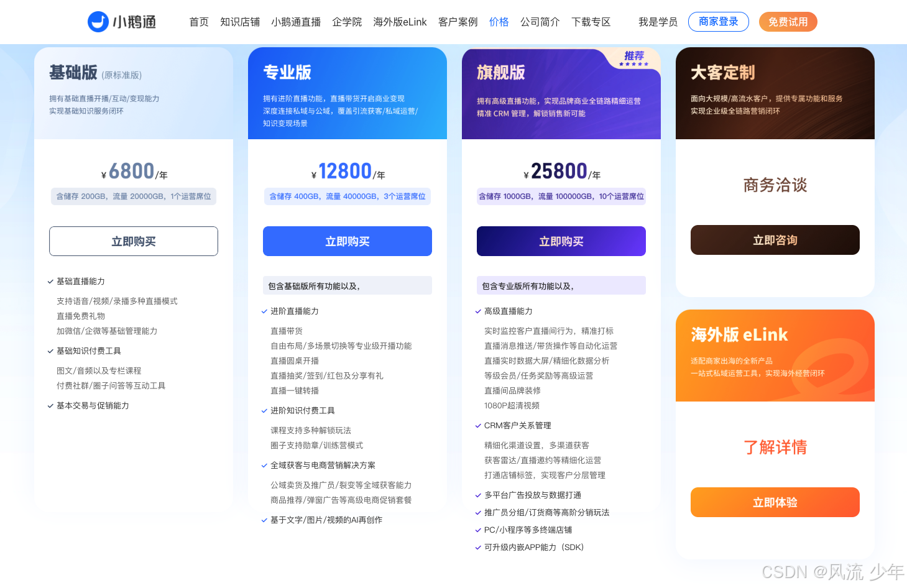Click the 课程支持多种解锁玩法 line
Screen dimensions: 907x588
tap(311, 431)
